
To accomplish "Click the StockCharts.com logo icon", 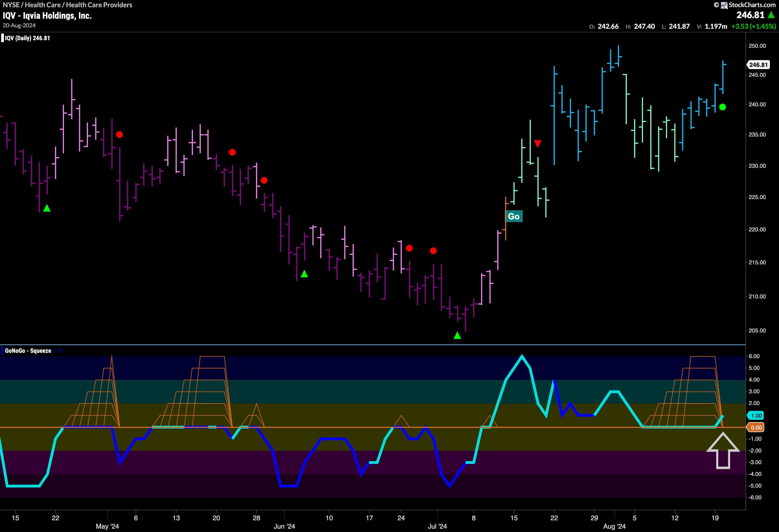I will 724,5.
